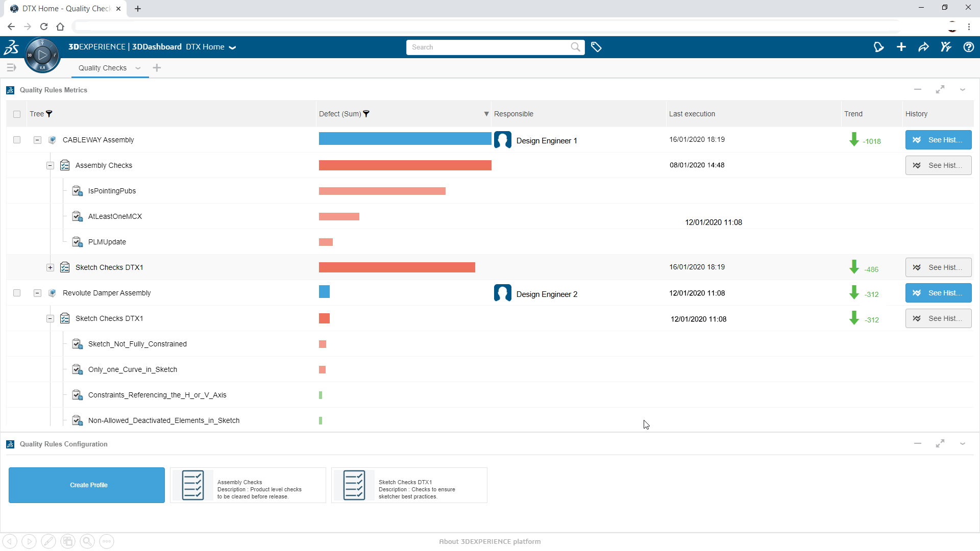The height and width of the screenshot is (551, 980).
Task: Click See Hist... for Revolute Damper Assembly
Action: coord(938,293)
